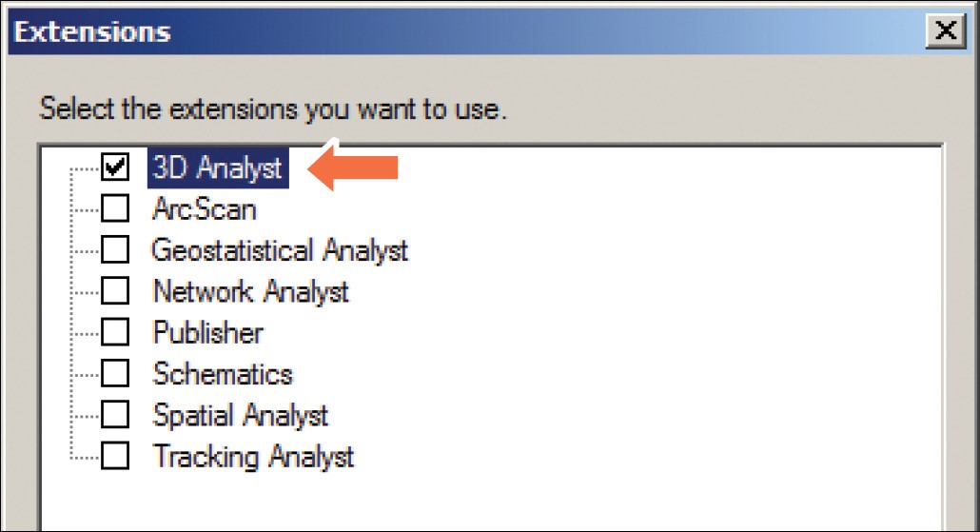Check the Tracking Analyst box

(115, 457)
